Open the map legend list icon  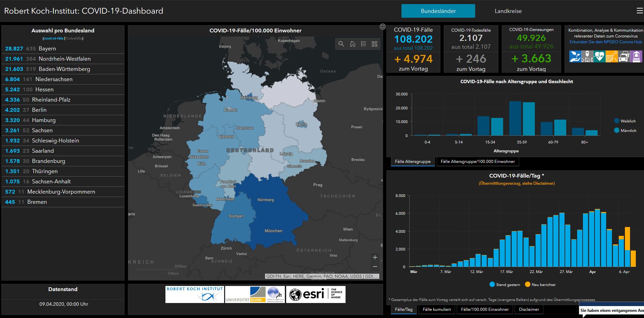point(364,44)
